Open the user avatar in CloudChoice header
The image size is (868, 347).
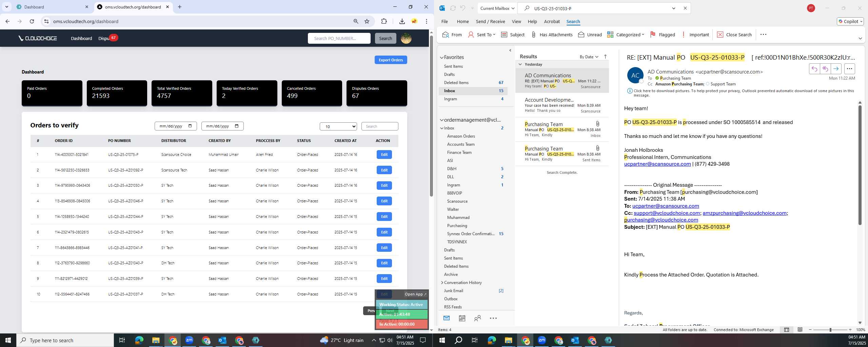(406, 38)
